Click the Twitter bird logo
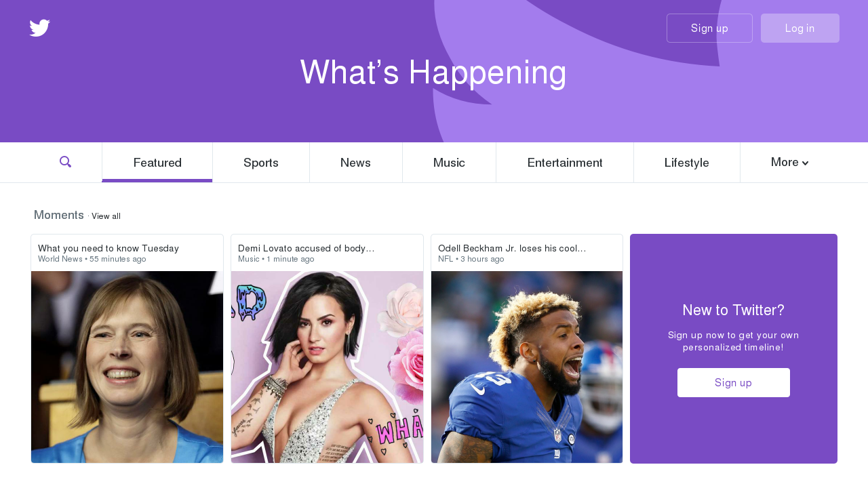Viewport: 868px width, 488px height. pos(39,28)
